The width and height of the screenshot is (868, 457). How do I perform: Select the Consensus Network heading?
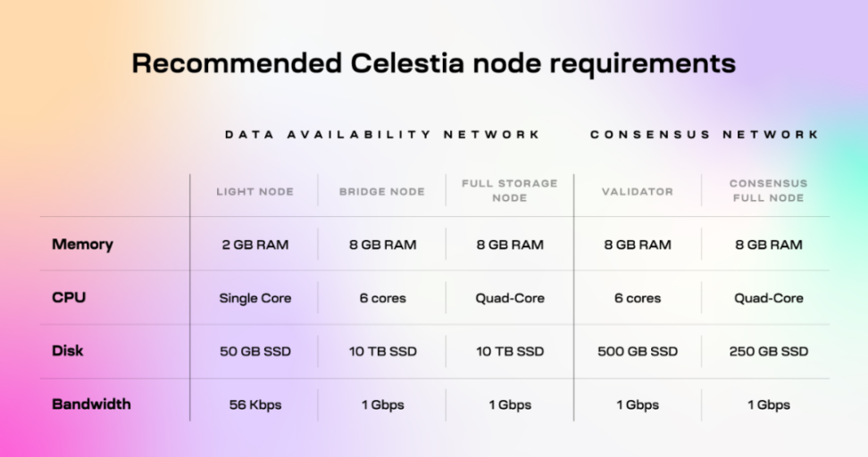(x=704, y=135)
